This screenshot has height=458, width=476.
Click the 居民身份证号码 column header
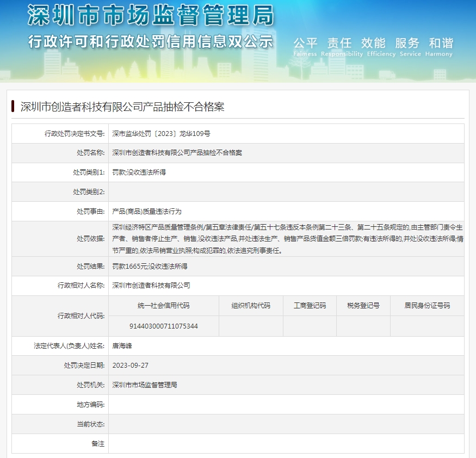pos(427,306)
